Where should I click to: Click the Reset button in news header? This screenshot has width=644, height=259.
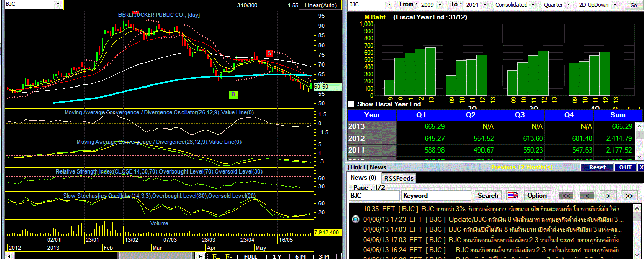(597, 167)
